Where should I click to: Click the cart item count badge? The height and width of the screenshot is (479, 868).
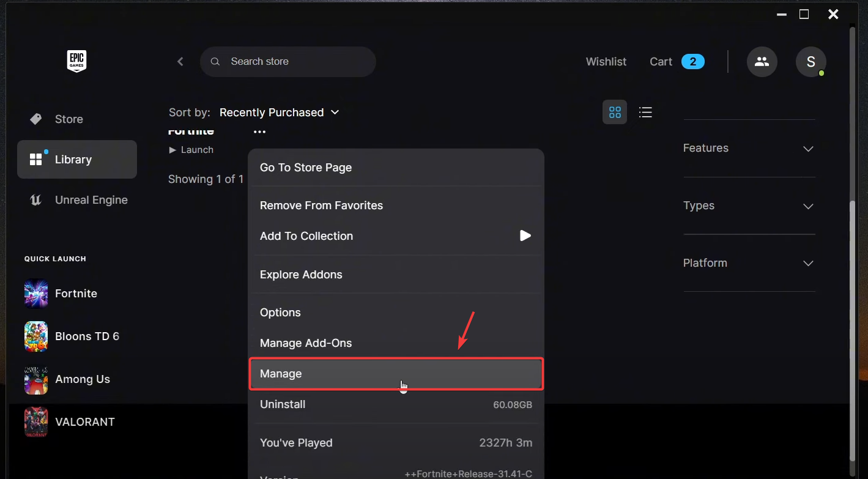click(693, 62)
